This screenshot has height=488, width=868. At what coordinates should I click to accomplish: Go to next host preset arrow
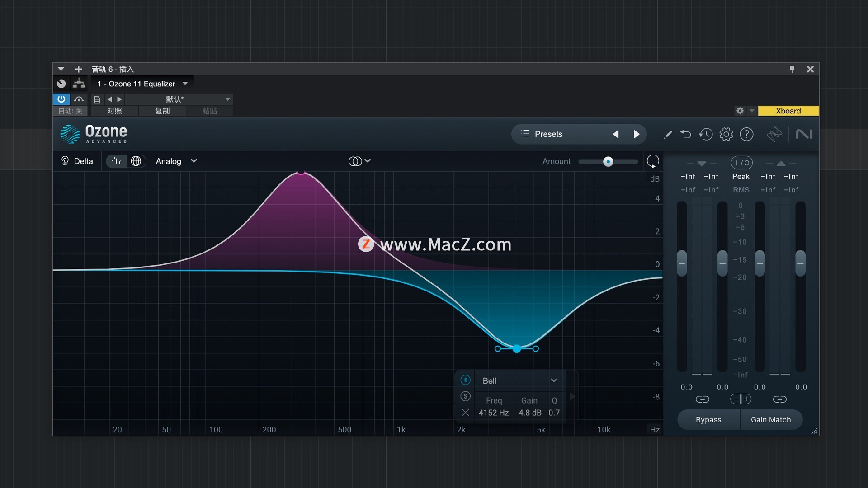119,99
